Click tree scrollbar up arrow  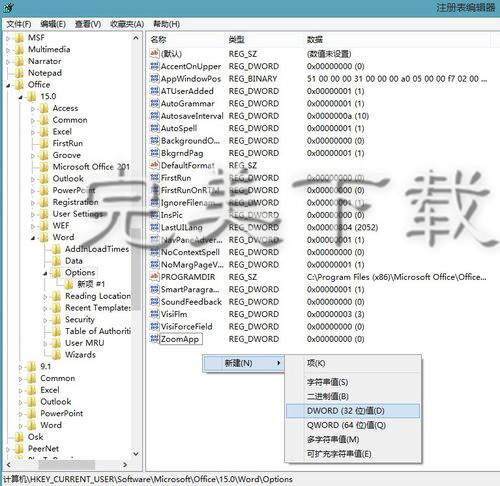click(x=136, y=38)
